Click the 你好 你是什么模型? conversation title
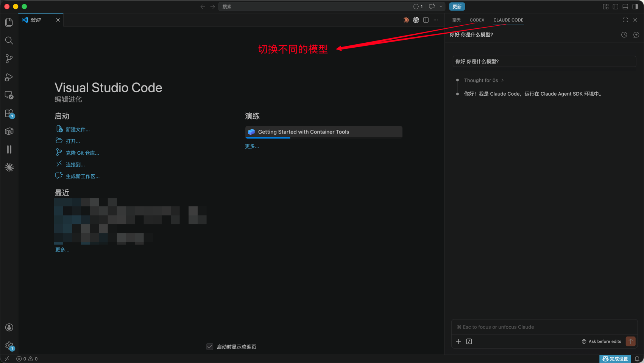This screenshot has height=363, width=644. coord(471,35)
